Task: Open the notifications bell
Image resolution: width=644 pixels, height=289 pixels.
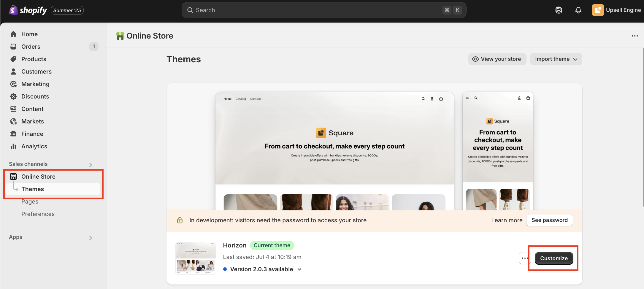Action: pyautogui.click(x=578, y=10)
